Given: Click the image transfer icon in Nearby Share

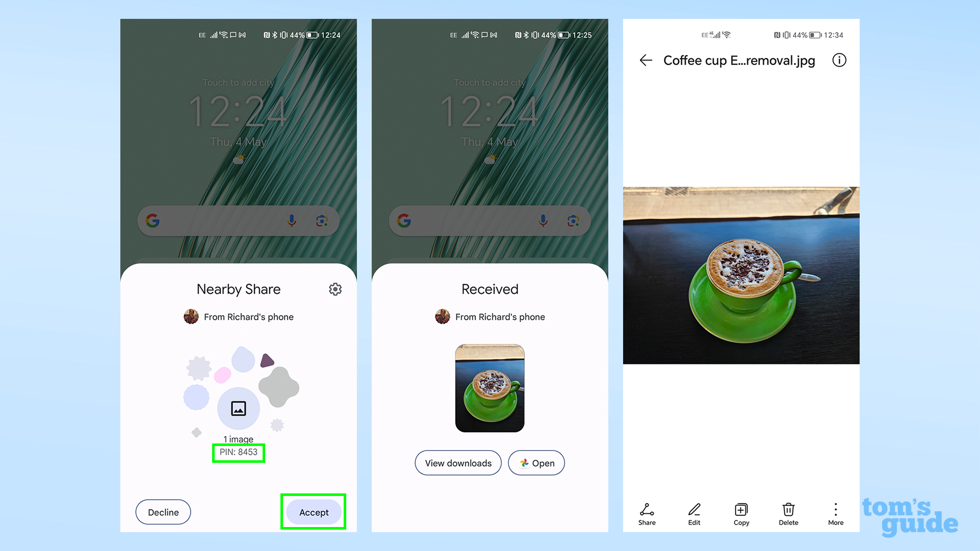Looking at the screenshot, I should (238, 407).
